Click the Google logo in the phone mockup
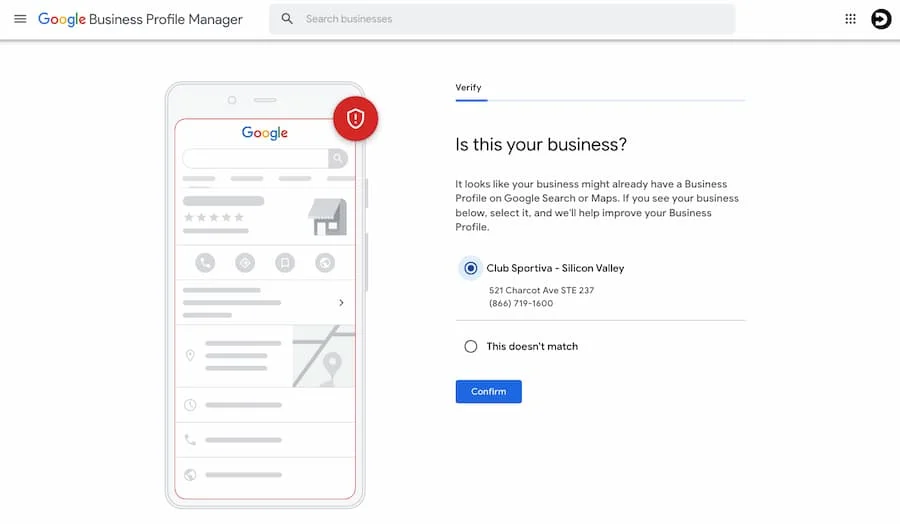Screen dimensions: 900x524 [x=265, y=133]
